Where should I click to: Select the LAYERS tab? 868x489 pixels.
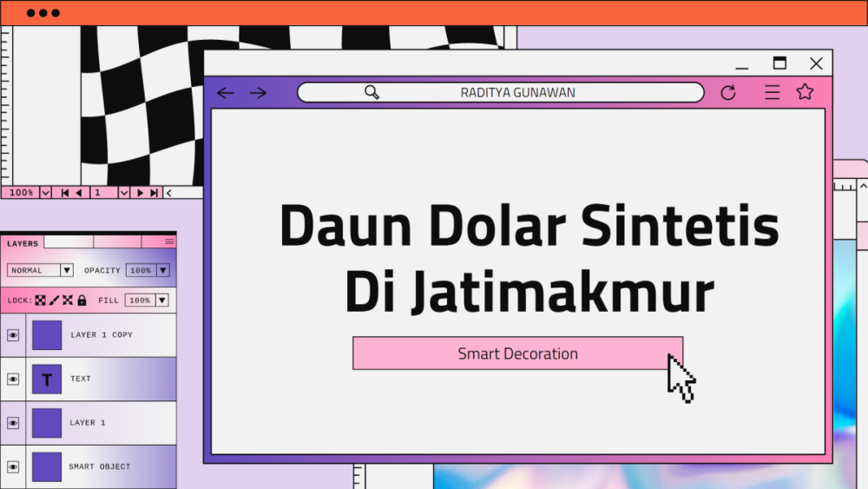coord(23,243)
